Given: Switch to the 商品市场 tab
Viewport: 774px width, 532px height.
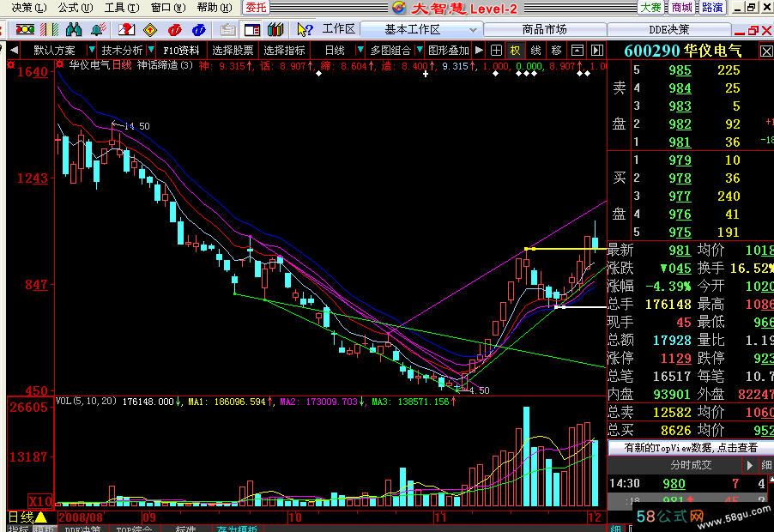Looking at the screenshot, I should click(x=545, y=30).
